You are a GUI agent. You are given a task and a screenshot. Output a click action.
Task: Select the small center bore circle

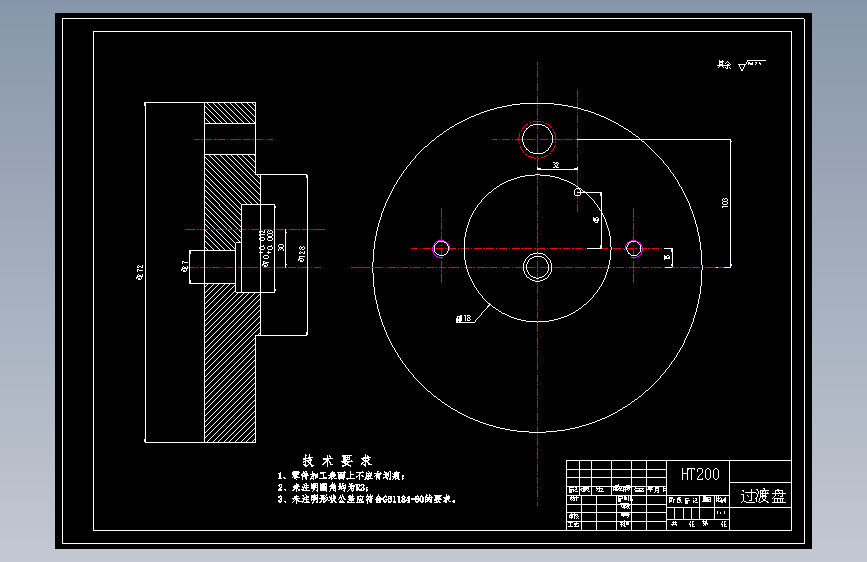click(537, 268)
